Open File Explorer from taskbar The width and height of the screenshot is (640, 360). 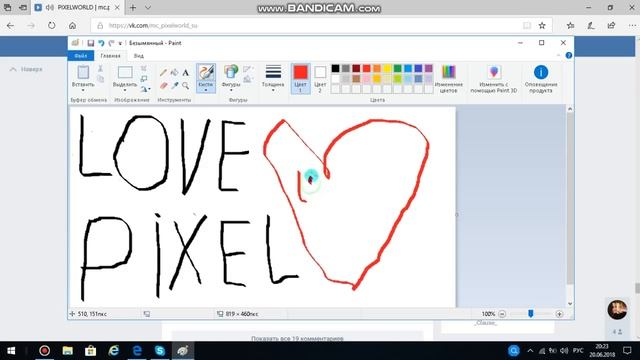[68, 351]
